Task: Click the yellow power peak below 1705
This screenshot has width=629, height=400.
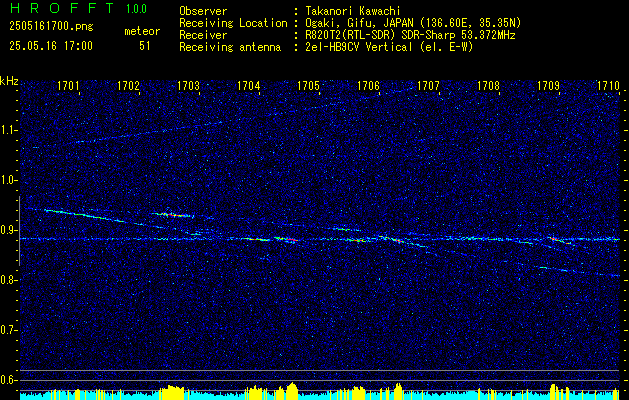Action: pyautogui.click(x=292, y=391)
